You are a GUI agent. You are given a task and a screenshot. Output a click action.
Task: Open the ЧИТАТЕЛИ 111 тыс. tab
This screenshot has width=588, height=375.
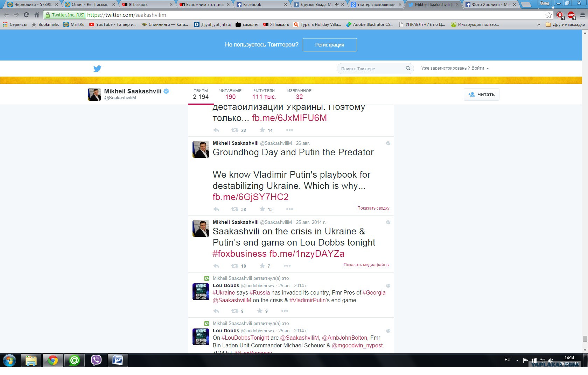pyautogui.click(x=264, y=94)
